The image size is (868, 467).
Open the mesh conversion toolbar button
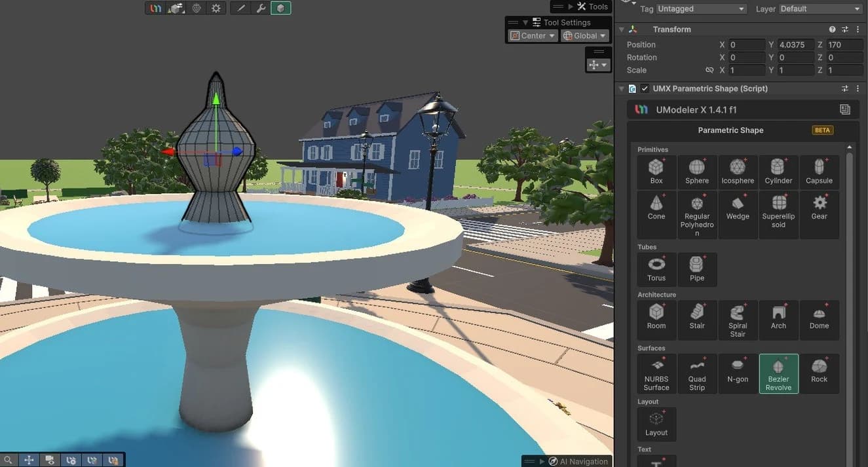pos(176,8)
